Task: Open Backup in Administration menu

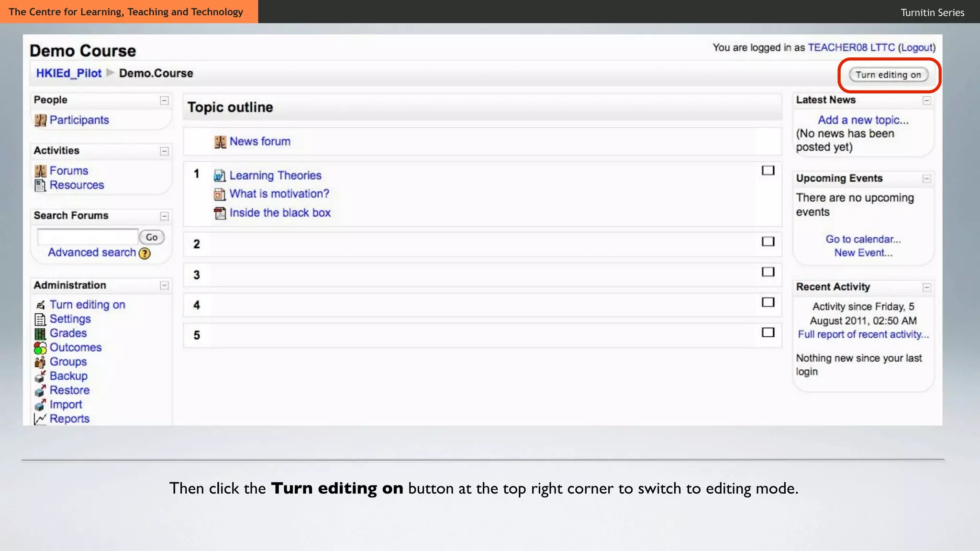Action: pos(69,376)
